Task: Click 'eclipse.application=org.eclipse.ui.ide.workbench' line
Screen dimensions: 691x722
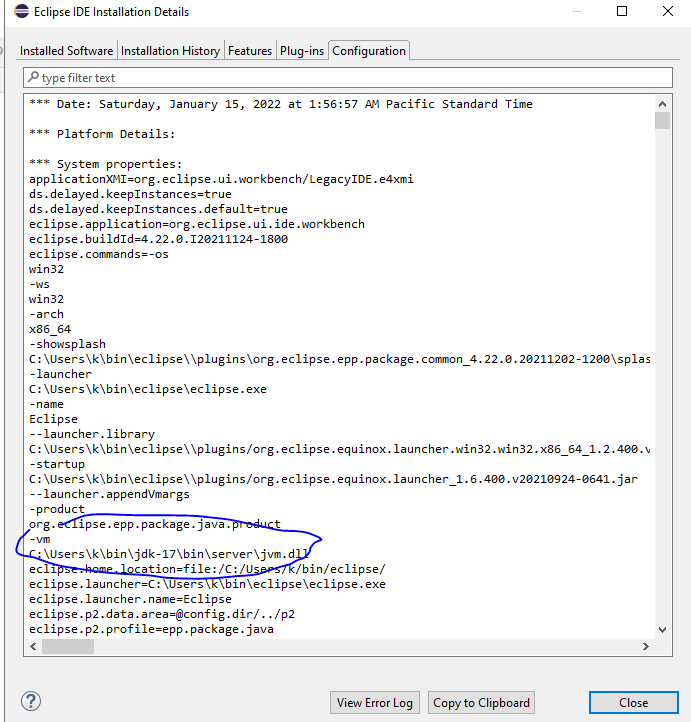Action: point(197,224)
